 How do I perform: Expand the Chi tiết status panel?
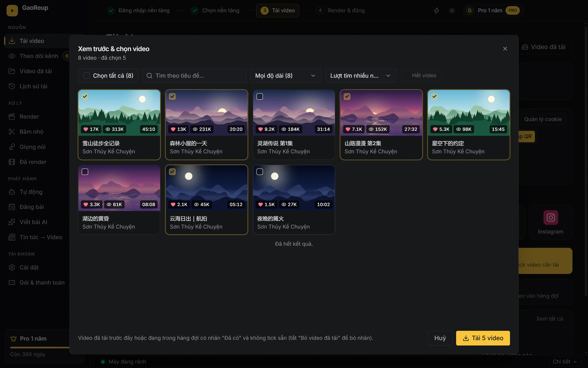(x=565, y=362)
